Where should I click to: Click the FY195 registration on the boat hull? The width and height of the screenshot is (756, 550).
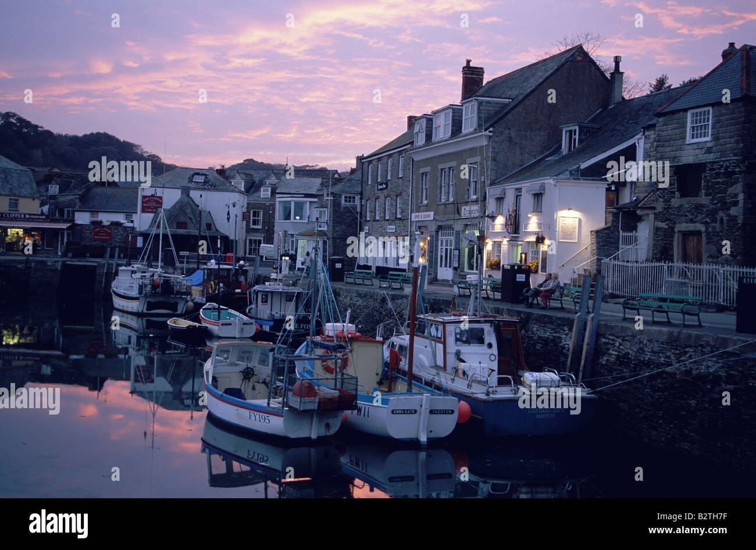coord(259,417)
